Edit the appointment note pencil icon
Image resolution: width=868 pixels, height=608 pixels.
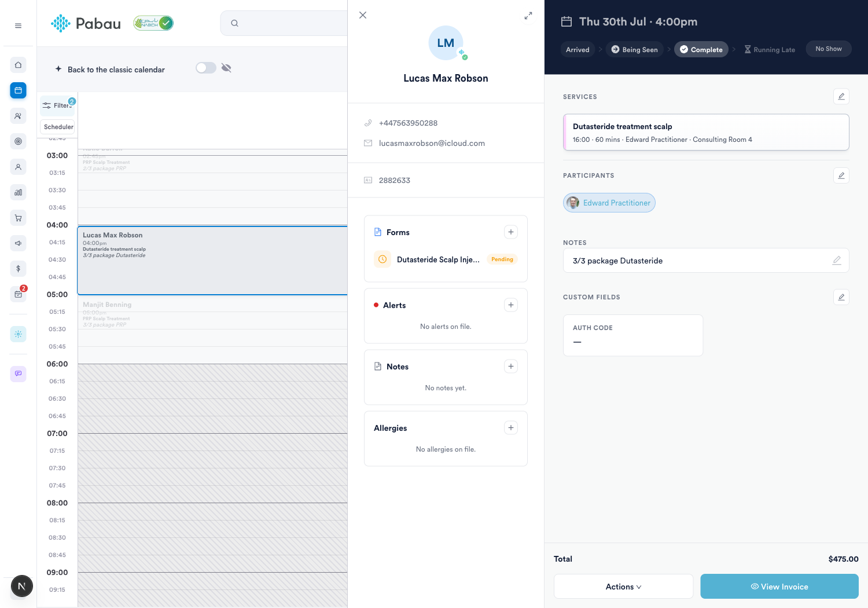point(837,261)
